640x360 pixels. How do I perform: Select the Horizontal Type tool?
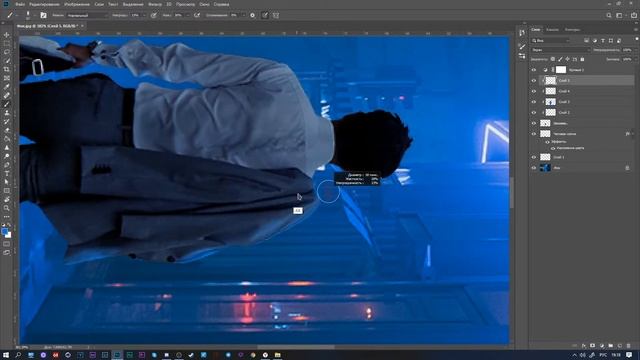coord(7,173)
